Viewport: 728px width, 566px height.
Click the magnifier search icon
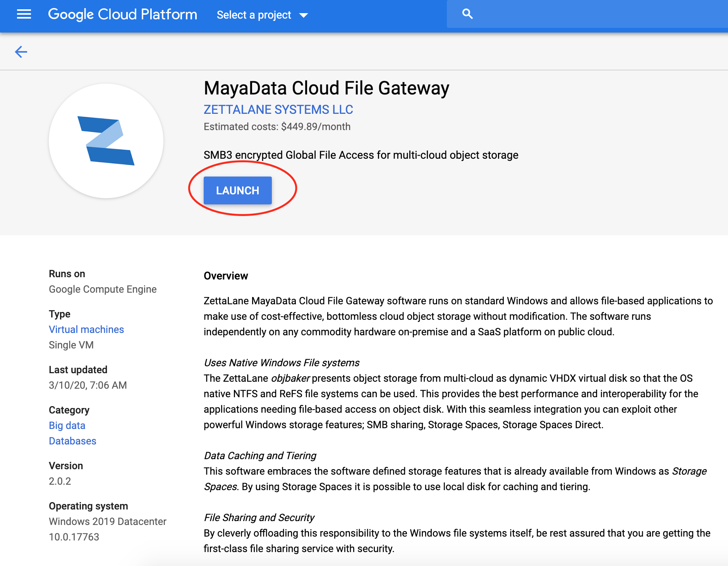pos(467,14)
